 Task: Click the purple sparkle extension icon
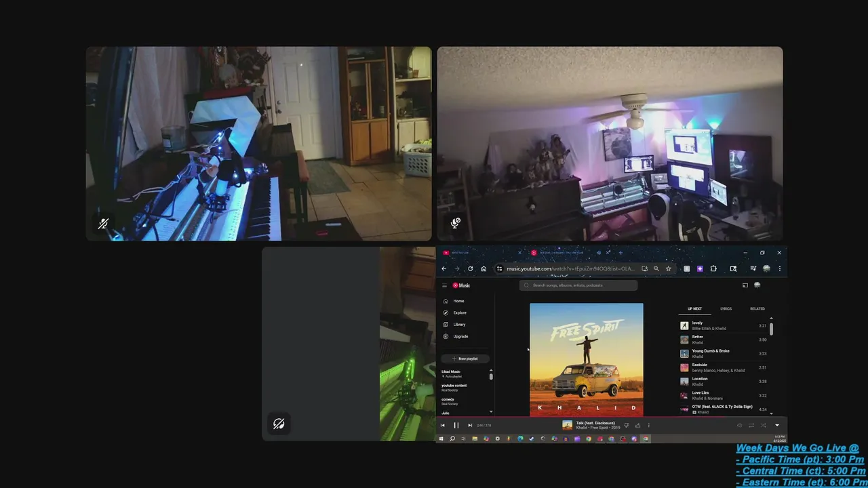point(700,269)
